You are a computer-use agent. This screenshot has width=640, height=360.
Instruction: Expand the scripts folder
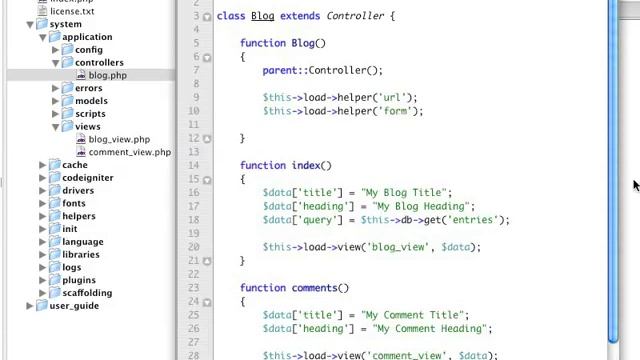coord(56,114)
